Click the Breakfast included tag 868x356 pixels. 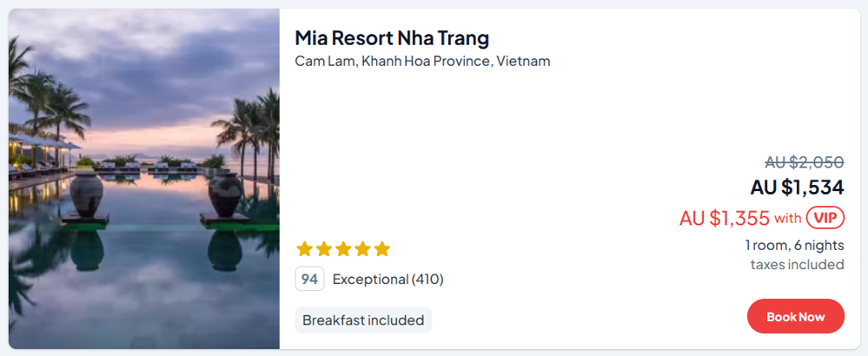[x=363, y=320]
